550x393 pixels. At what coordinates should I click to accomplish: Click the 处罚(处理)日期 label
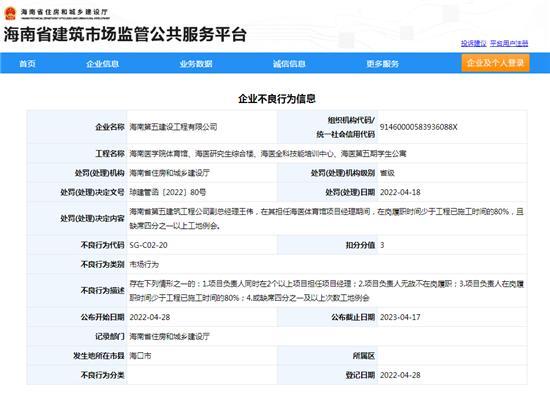[350, 192]
